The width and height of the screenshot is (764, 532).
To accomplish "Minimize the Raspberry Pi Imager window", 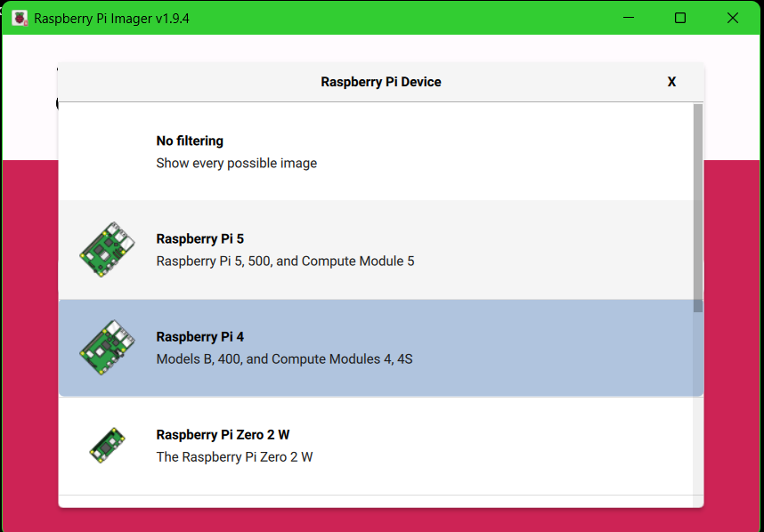I will pyautogui.click(x=629, y=18).
